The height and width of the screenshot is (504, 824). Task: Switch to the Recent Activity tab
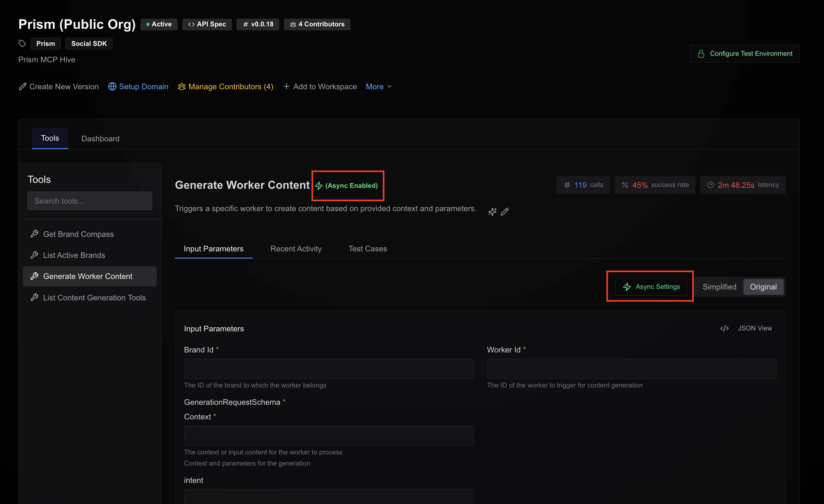point(296,249)
